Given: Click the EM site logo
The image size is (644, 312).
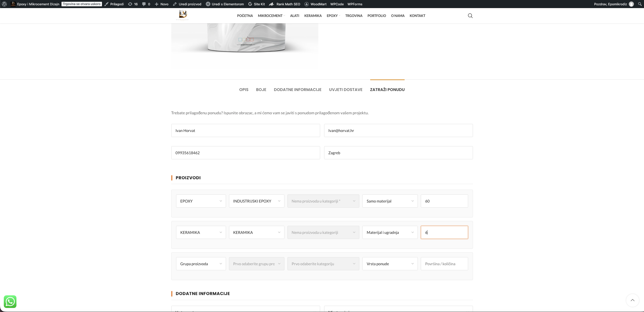Looking at the screenshot, I should [x=182, y=15].
